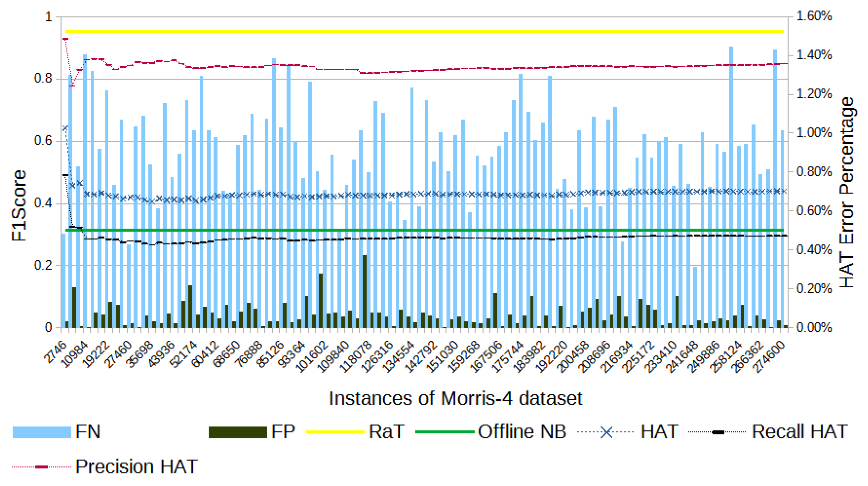Click the right axis value '0.60%'

click(814, 211)
